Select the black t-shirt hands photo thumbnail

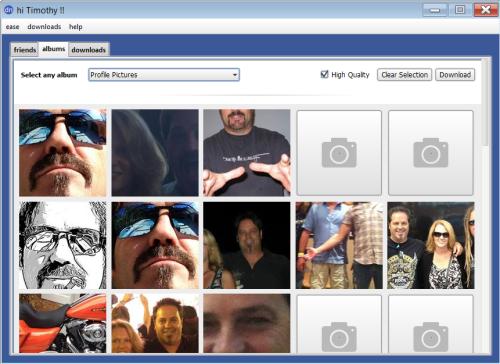(247, 153)
